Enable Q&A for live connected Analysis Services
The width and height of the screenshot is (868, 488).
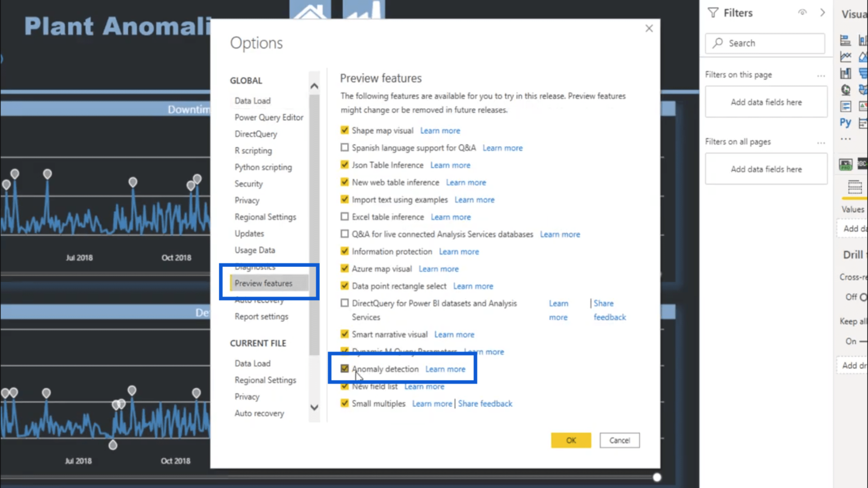[x=345, y=234]
